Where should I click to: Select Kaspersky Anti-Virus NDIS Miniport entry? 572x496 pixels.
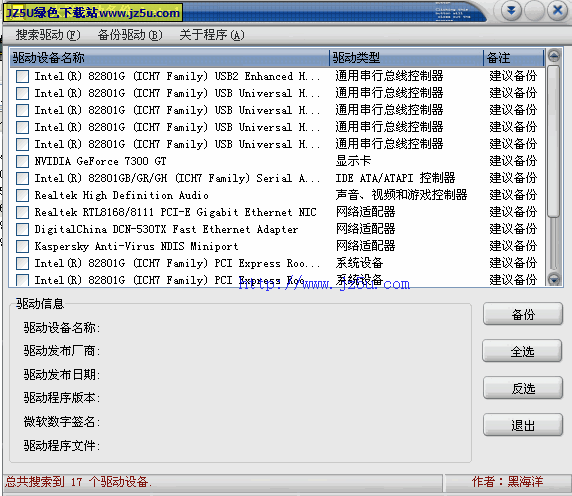[x=136, y=247]
